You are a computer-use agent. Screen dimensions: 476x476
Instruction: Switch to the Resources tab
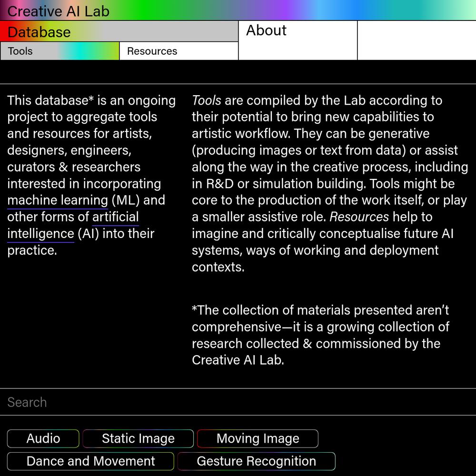tap(179, 51)
